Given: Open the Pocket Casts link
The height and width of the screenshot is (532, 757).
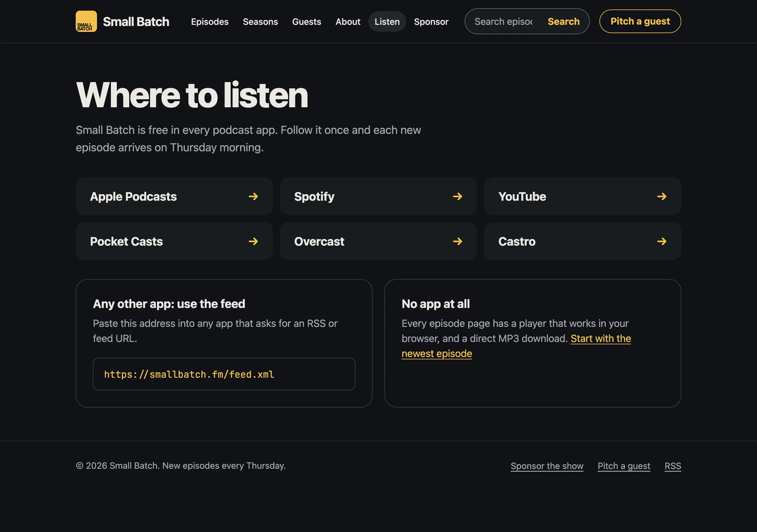Looking at the screenshot, I should pyautogui.click(x=174, y=241).
